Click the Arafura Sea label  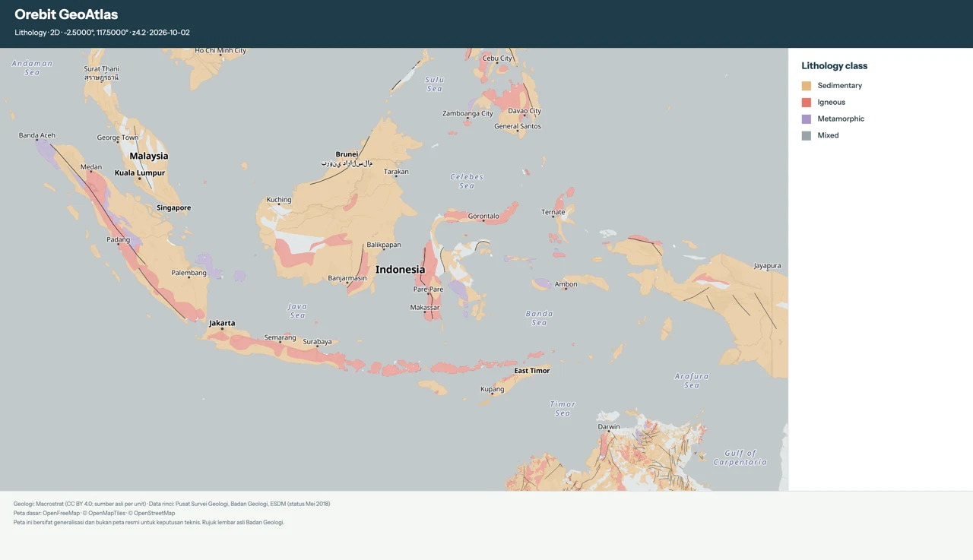click(x=692, y=381)
